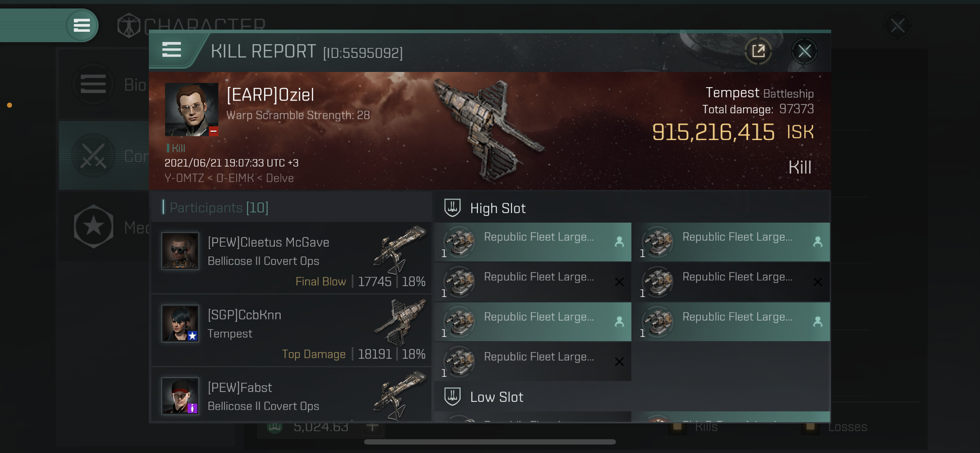Click the Y-OMTZ system location link
The image size is (980, 453).
point(184,178)
